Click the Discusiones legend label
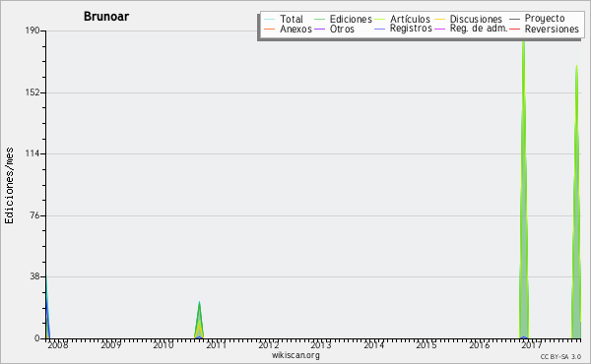Screen dimensions: 591x364 click(476, 19)
